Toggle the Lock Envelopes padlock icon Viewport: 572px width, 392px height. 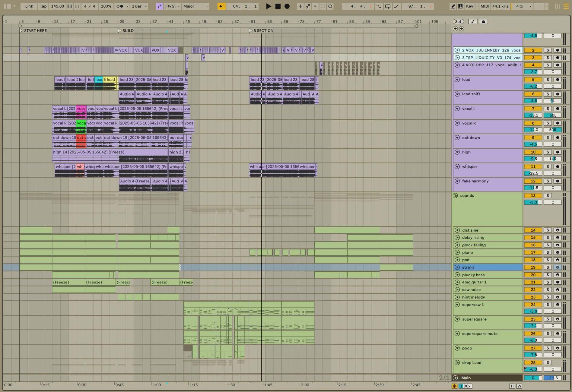(x=484, y=21)
